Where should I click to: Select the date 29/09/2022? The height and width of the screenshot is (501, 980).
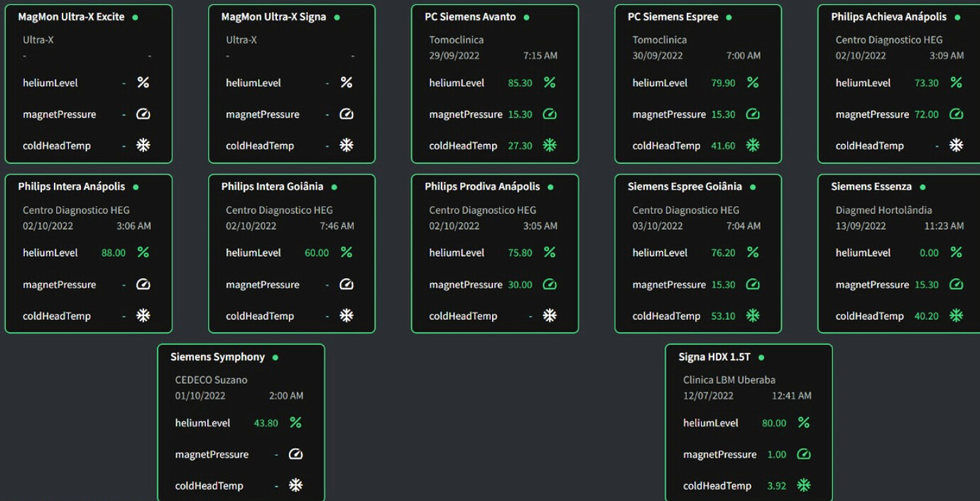coord(454,55)
